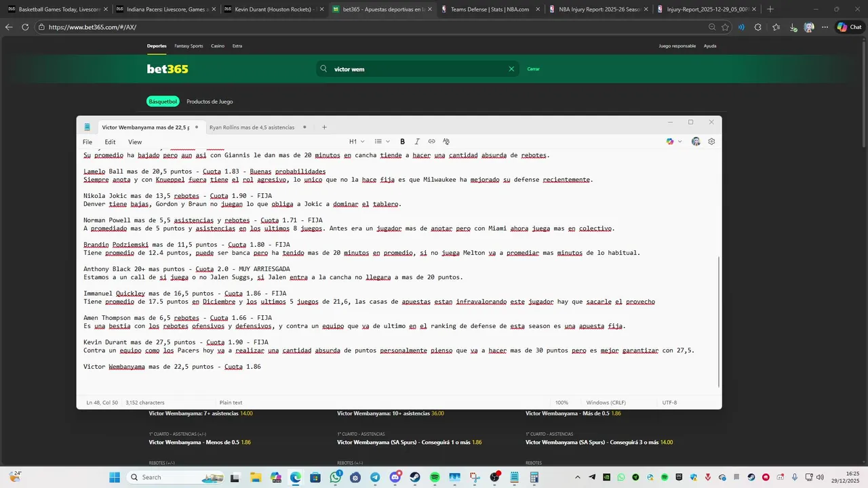Open the Windows Start menu
The height and width of the screenshot is (488, 868).
click(x=115, y=477)
